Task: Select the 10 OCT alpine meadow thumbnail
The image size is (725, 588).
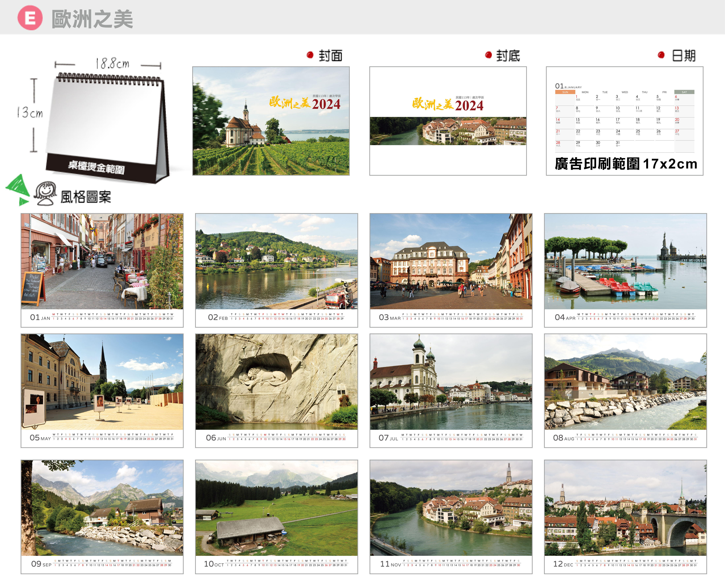Action: [276, 508]
